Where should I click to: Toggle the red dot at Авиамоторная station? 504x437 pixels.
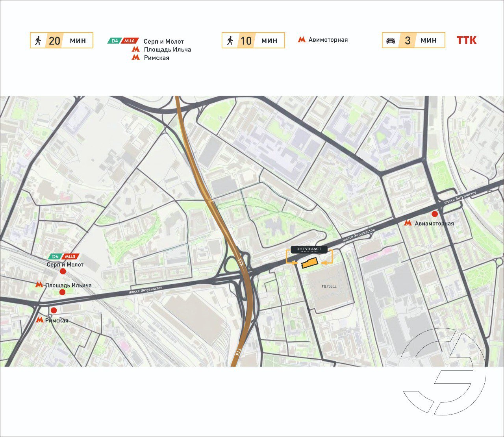pos(435,214)
